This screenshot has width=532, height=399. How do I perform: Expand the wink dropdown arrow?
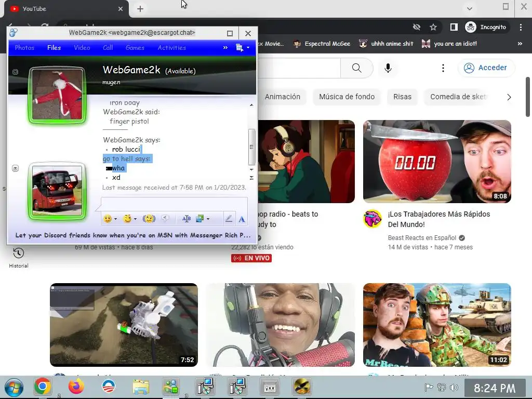pos(136,219)
